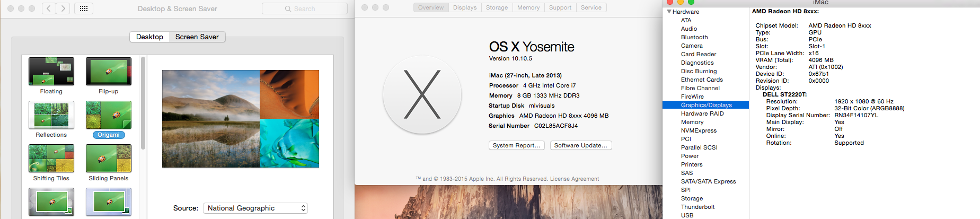Show all preferences grid button
This screenshot has height=219, width=980.
84,8
